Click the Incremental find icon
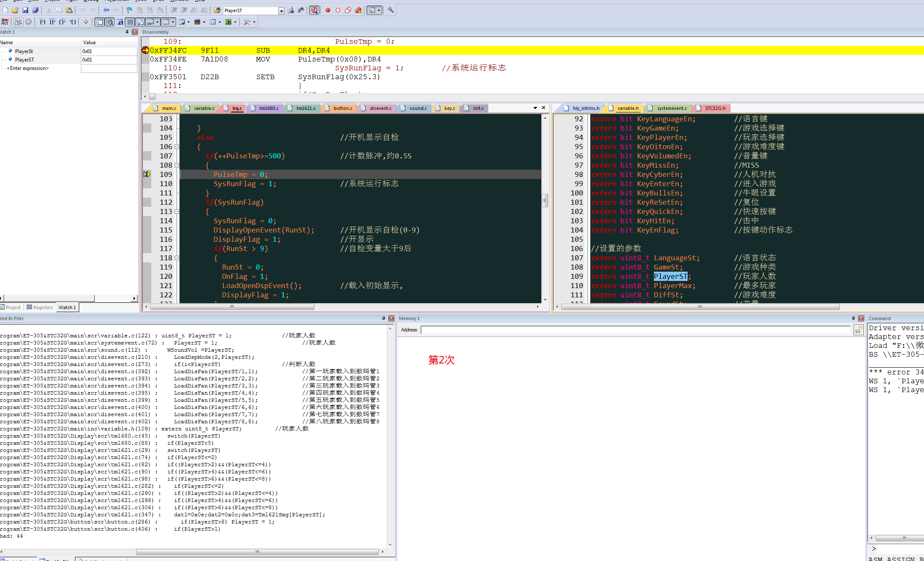 (x=301, y=10)
